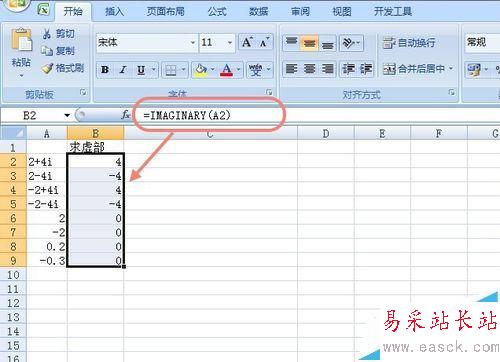500x362 pixels.
Task: Switch to the 开始 (Home) tab
Action: 73,12
